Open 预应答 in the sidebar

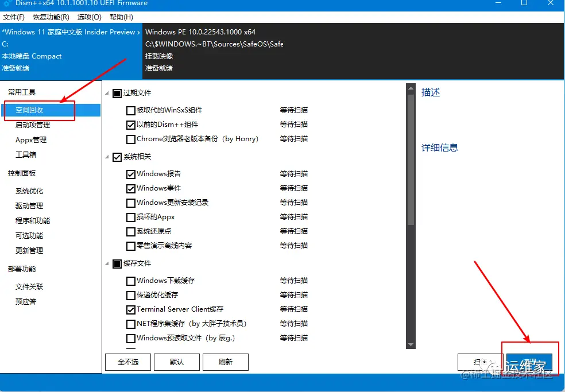(26, 301)
